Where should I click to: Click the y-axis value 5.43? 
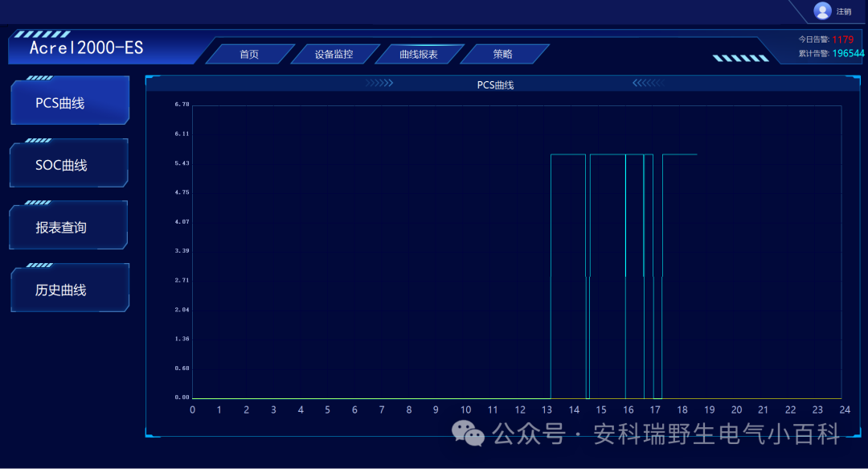pyautogui.click(x=182, y=163)
